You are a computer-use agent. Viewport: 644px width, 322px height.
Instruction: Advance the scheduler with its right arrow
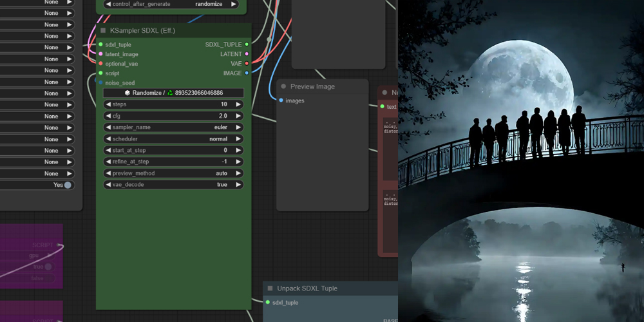(x=238, y=139)
